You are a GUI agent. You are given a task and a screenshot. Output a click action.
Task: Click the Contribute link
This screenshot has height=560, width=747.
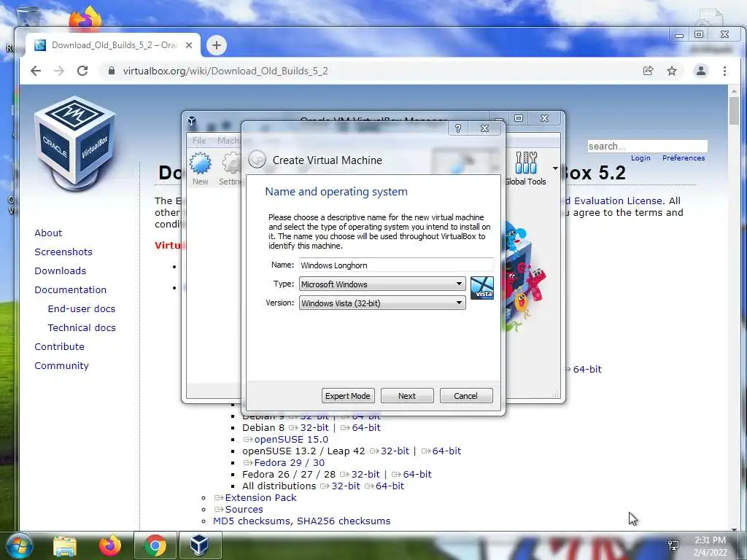[59, 346]
